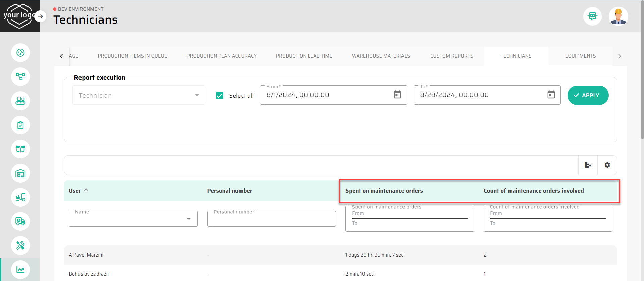The image size is (644, 281).
Task: Open the dashboard gauge sidebar icon
Action: [x=20, y=53]
